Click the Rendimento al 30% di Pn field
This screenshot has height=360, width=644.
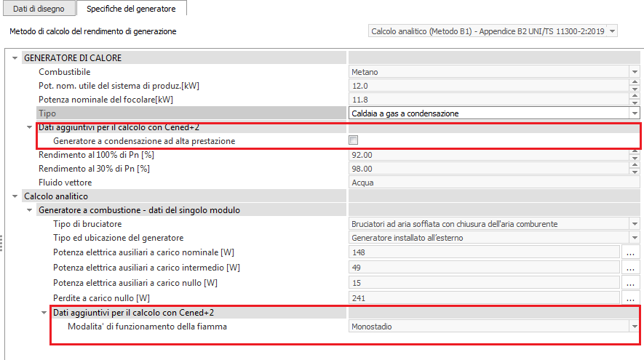click(488, 169)
